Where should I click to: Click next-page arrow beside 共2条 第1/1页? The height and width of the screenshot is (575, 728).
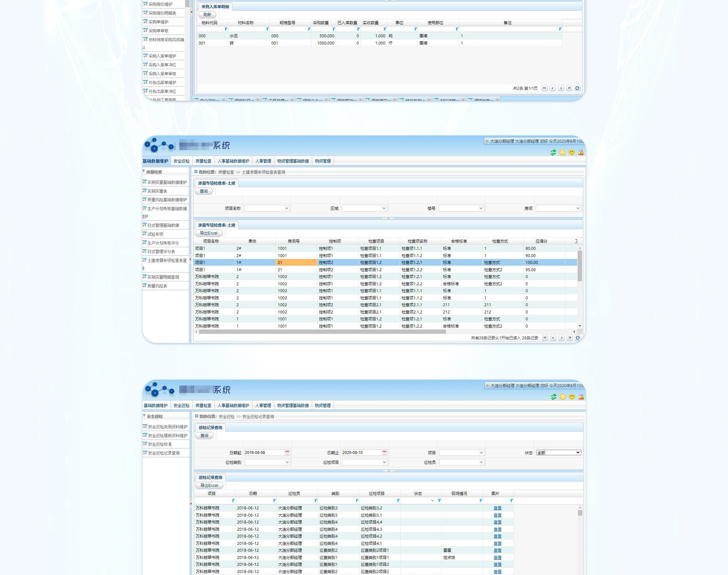561,88
